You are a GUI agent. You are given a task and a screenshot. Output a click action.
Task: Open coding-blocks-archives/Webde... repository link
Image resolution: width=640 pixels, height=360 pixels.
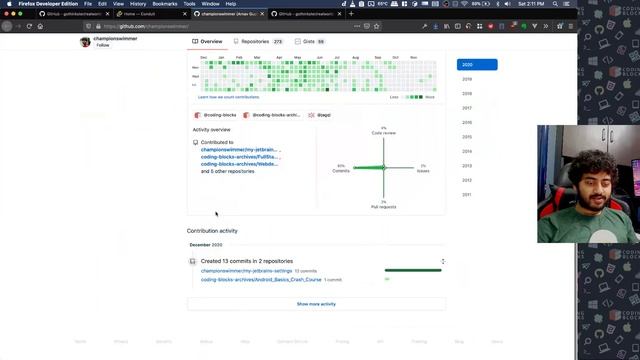click(x=239, y=164)
